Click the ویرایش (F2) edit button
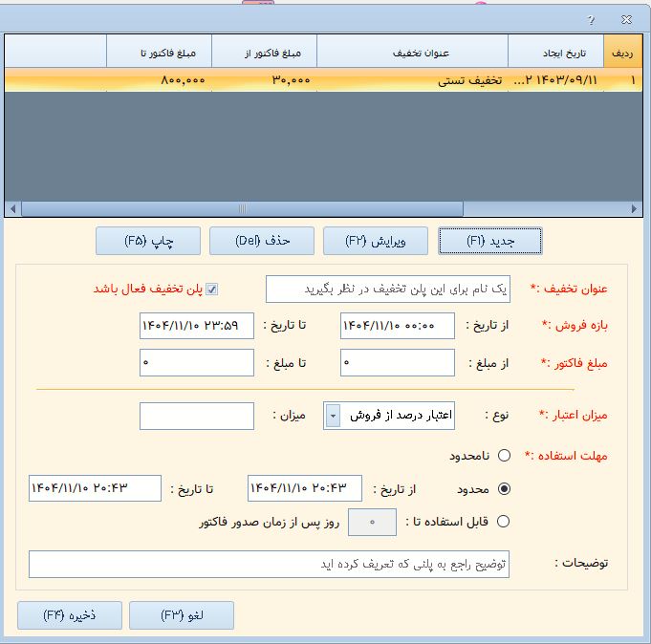 [x=376, y=242]
